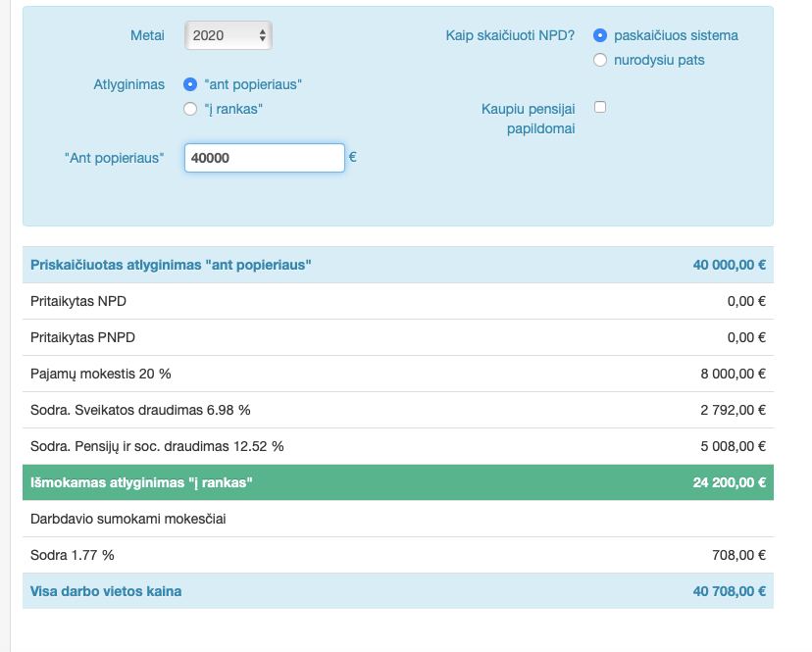This screenshot has height=652, width=812.
Task: Click the 2 792,00 € health insurance value
Action: [733, 410]
